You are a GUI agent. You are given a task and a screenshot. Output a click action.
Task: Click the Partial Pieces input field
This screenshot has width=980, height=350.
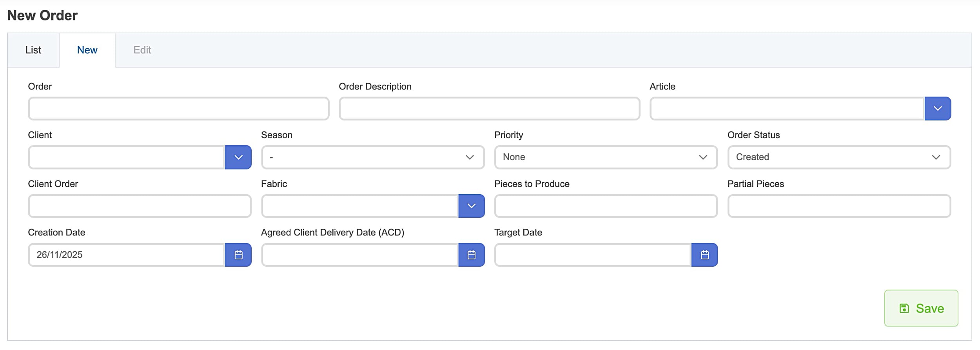pyautogui.click(x=839, y=206)
